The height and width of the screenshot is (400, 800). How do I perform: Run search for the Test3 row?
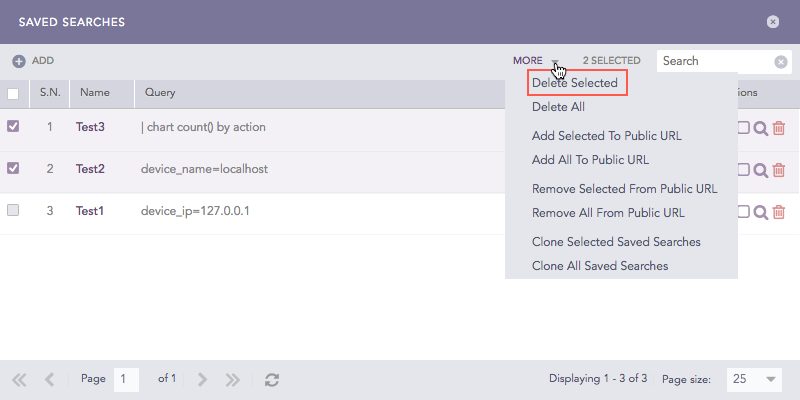point(761,128)
